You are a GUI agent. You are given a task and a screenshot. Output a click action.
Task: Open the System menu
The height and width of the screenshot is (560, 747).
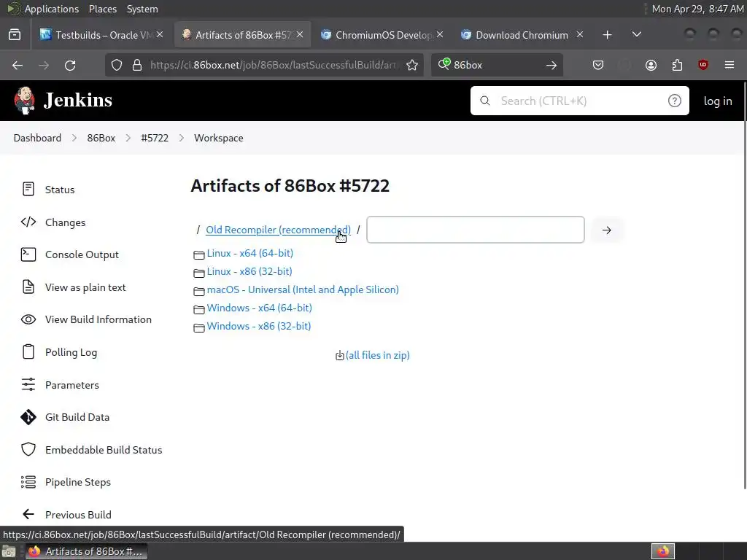(142, 9)
